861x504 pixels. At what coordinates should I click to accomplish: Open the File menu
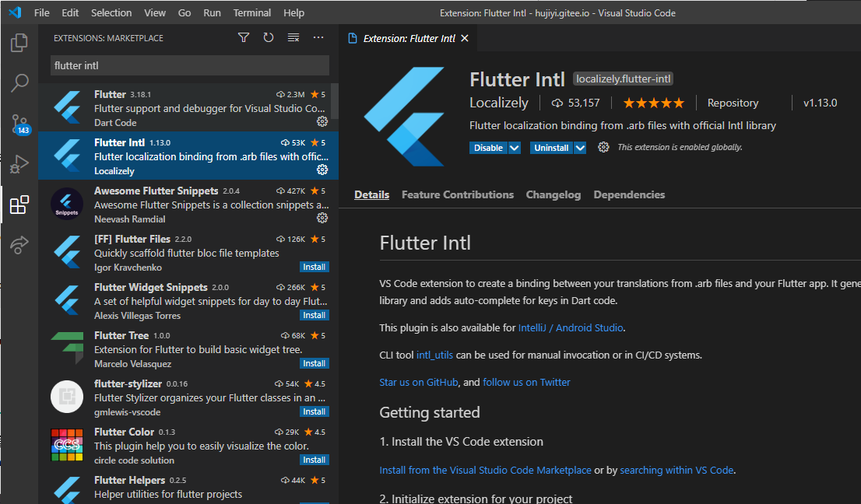click(x=42, y=12)
